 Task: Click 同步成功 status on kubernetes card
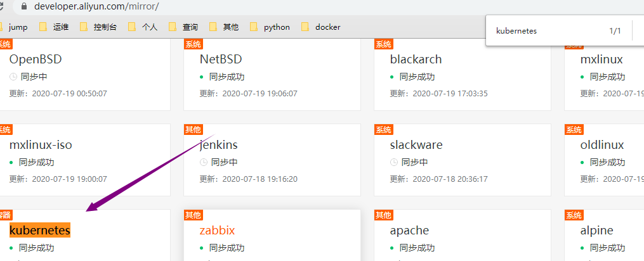(x=37, y=248)
